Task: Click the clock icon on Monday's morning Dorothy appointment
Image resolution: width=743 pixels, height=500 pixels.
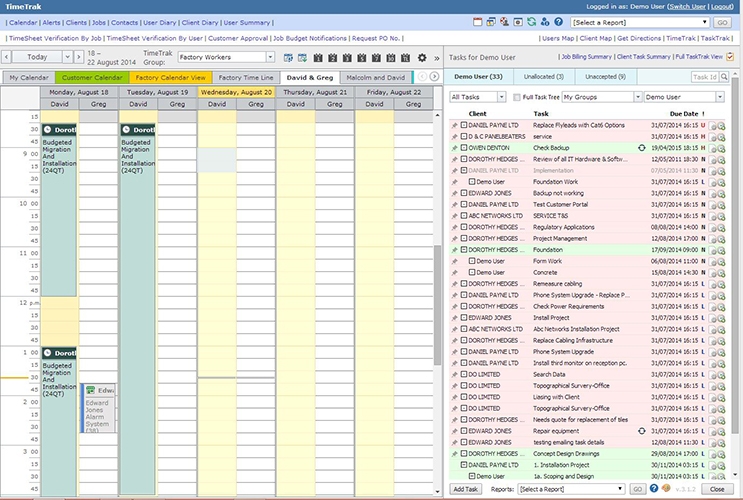Action: click(47, 129)
